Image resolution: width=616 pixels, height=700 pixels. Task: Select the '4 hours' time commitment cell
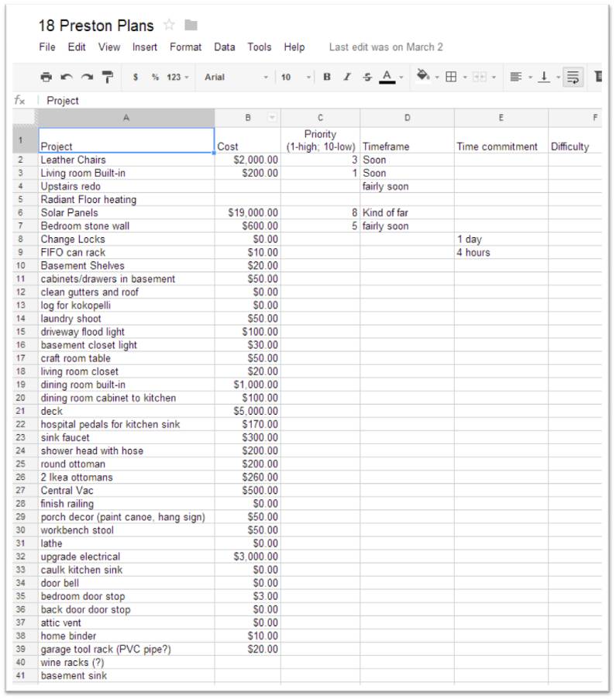pos(501,253)
